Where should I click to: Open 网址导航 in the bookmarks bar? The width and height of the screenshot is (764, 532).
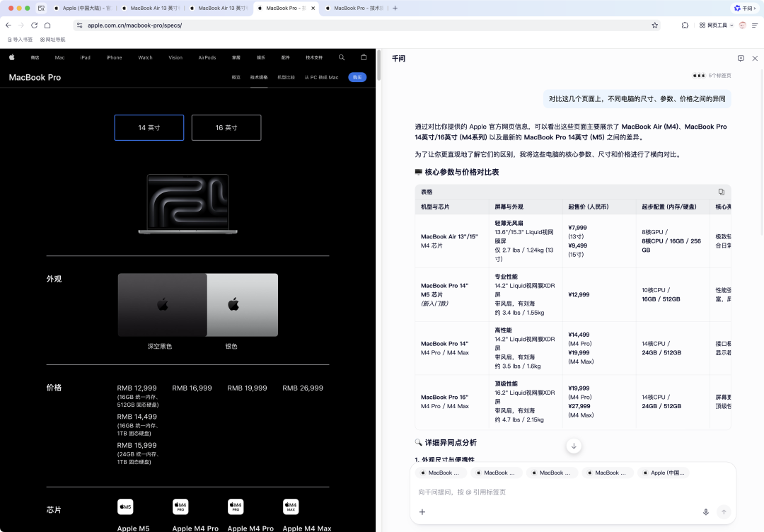pyautogui.click(x=52, y=40)
